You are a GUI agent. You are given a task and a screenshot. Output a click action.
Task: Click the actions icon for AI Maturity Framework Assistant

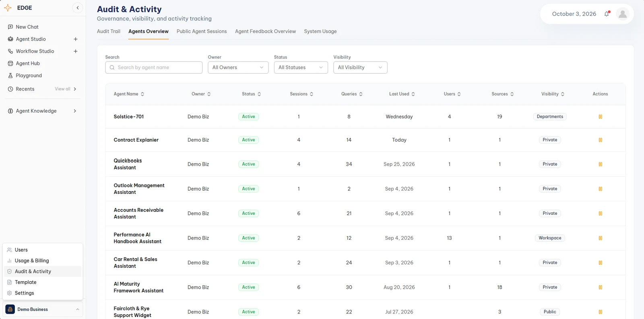[600, 287]
